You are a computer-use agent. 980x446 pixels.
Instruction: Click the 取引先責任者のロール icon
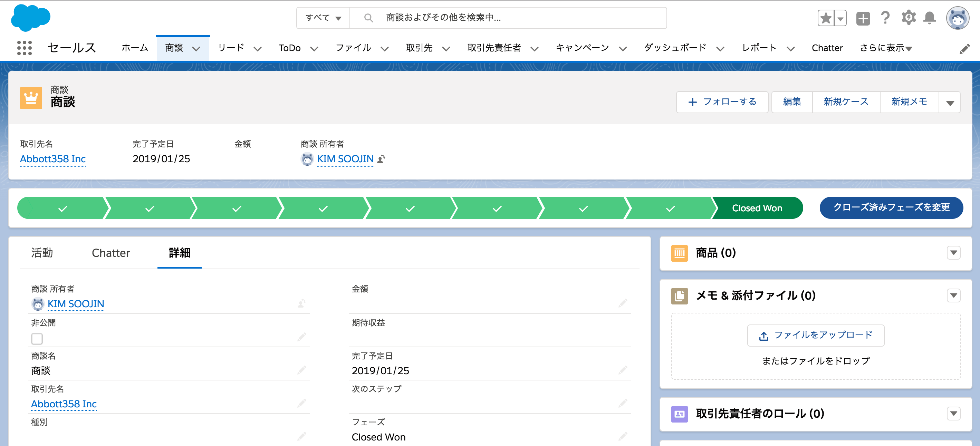[x=680, y=414]
